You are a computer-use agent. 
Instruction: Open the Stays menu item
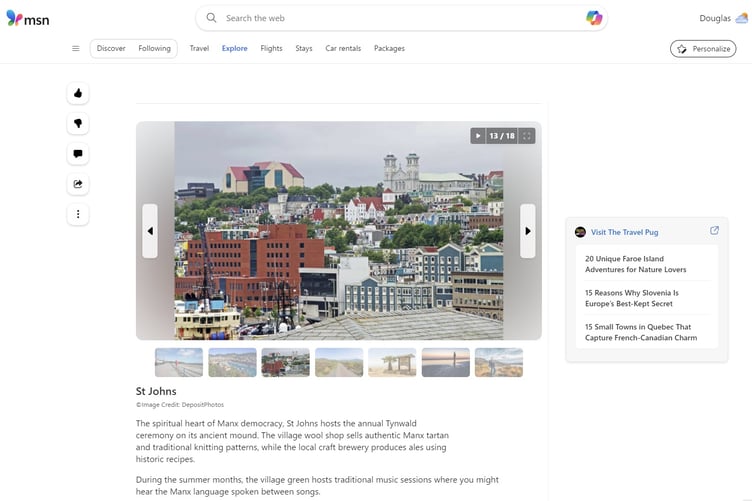(304, 48)
